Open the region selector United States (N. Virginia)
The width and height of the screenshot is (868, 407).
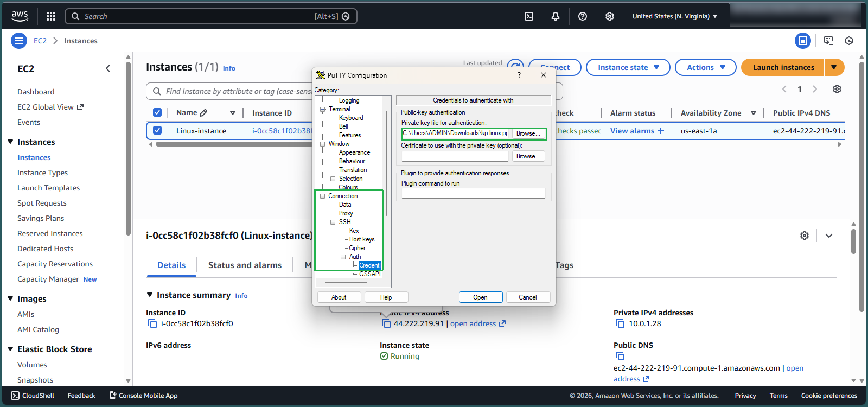point(675,16)
